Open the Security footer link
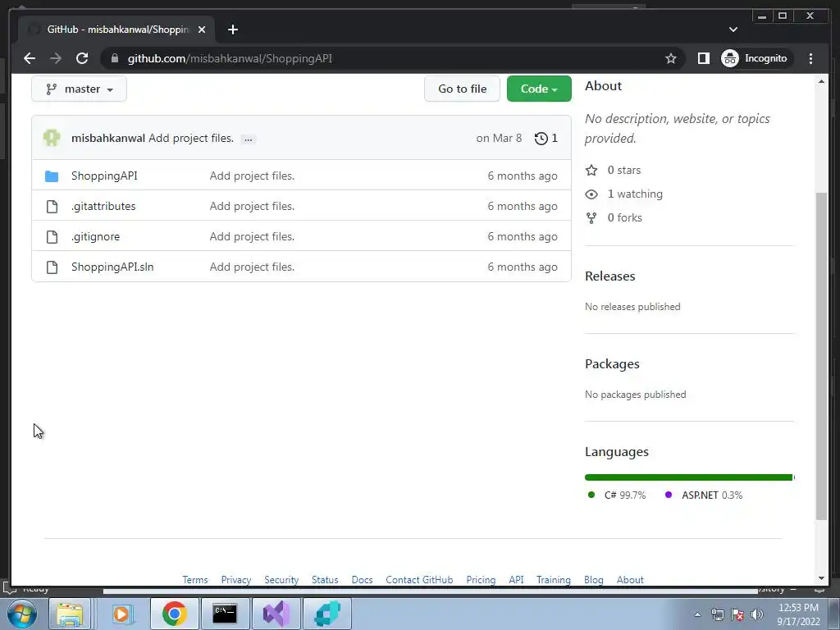 (281, 580)
